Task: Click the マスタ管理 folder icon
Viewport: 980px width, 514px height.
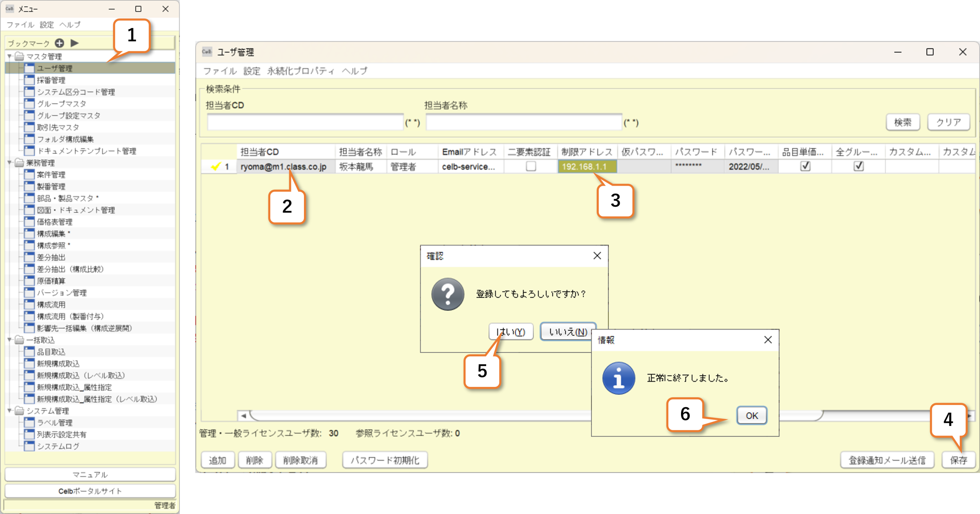Action: (19, 57)
